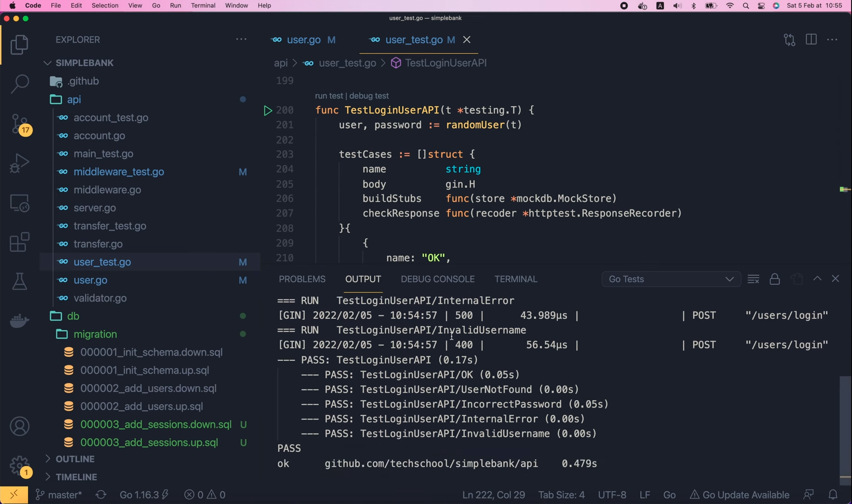Open the Go Tests output channel dropdown
Viewport: 852px width, 504px height.
point(671,279)
